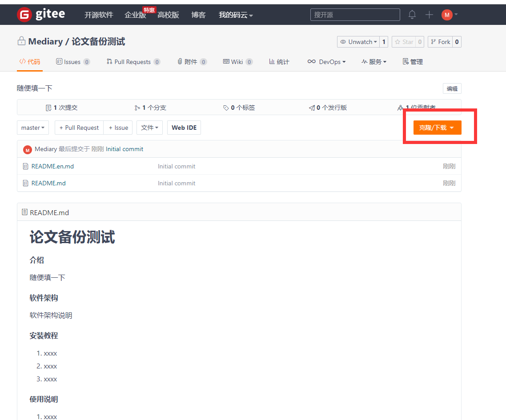Viewport: 506px width, 420px height.
Task: Click the 介绍 heading
Action: click(36, 260)
